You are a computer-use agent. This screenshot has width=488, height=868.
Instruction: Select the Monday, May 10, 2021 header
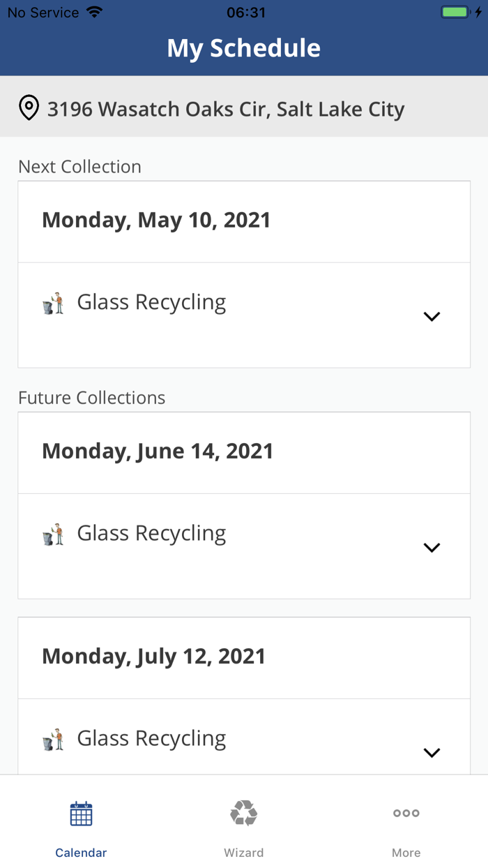point(156,220)
